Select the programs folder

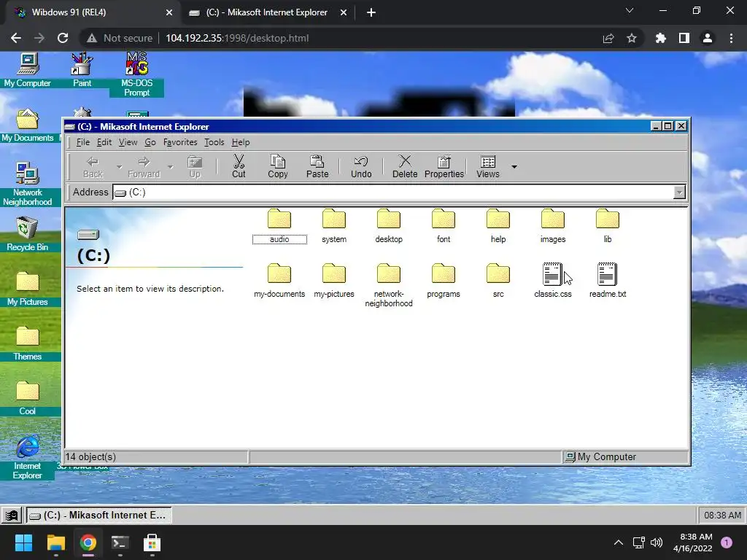[x=444, y=281]
